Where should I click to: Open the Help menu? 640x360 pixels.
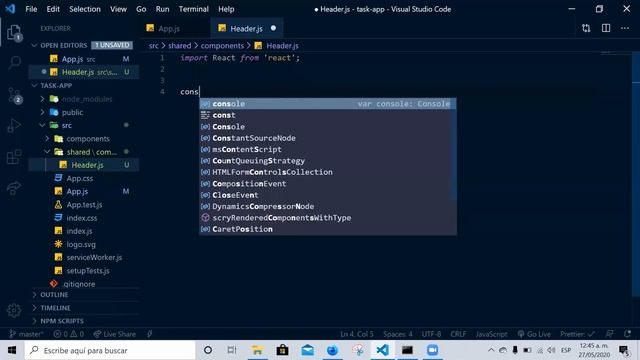pos(226,9)
